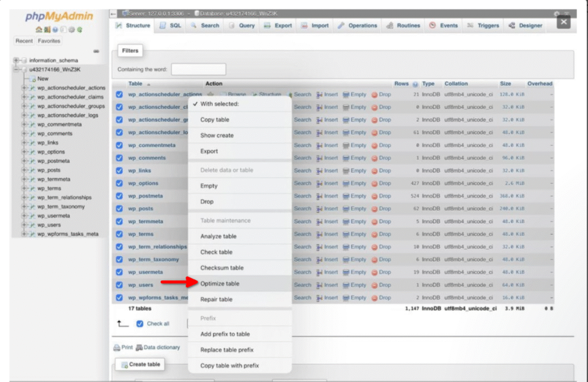The width and height of the screenshot is (588, 382).
Task: Click the Recent button in the sidebar
Action: tap(24, 41)
